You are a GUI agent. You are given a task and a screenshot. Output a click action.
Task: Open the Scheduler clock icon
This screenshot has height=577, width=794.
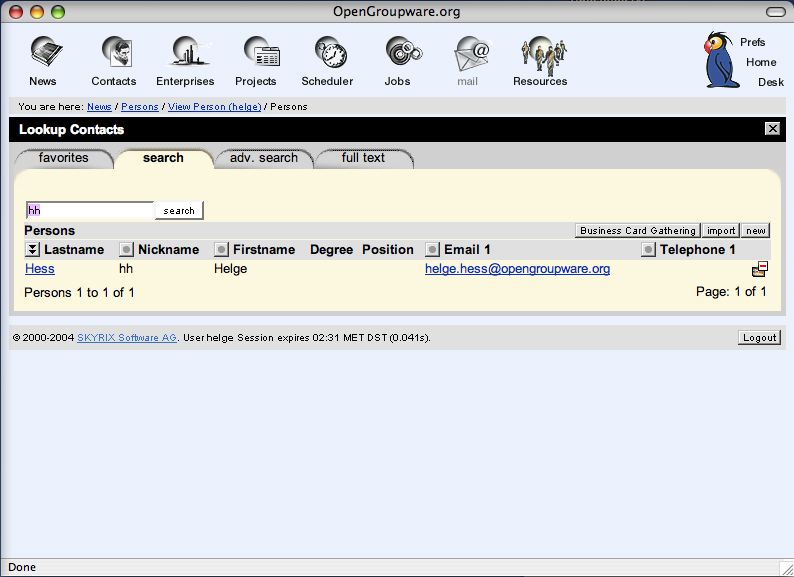(x=331, y=52)
